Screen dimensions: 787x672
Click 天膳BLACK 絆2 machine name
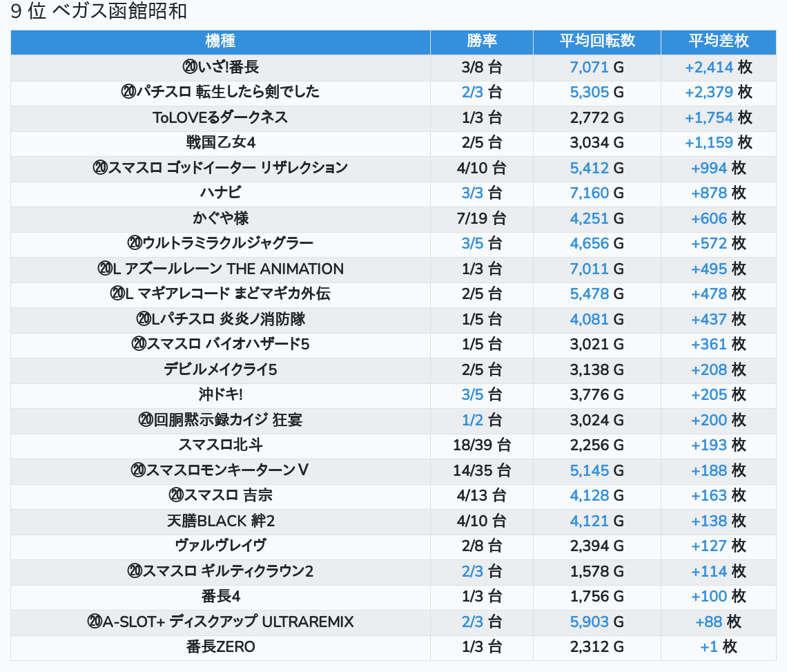click(x=220, y=521)
